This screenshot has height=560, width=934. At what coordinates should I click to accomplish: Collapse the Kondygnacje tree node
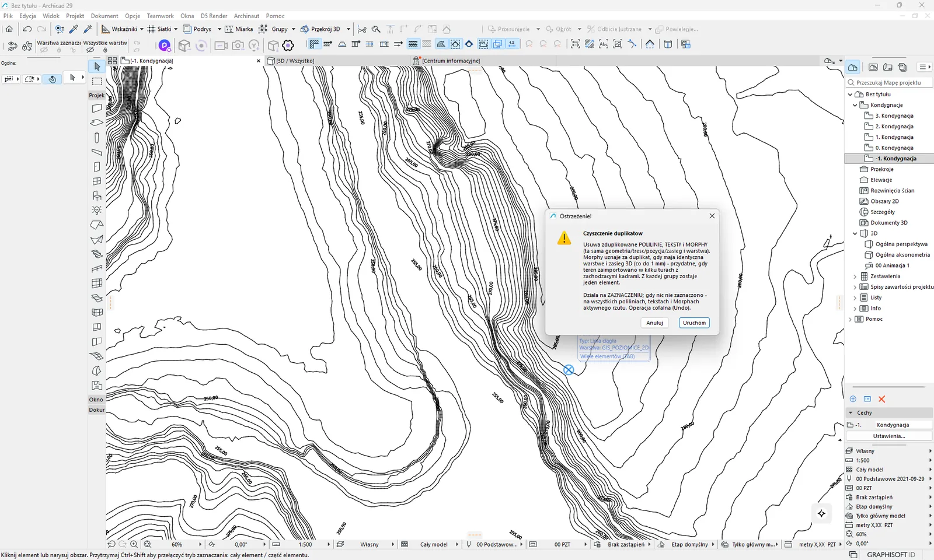(855, 106)
